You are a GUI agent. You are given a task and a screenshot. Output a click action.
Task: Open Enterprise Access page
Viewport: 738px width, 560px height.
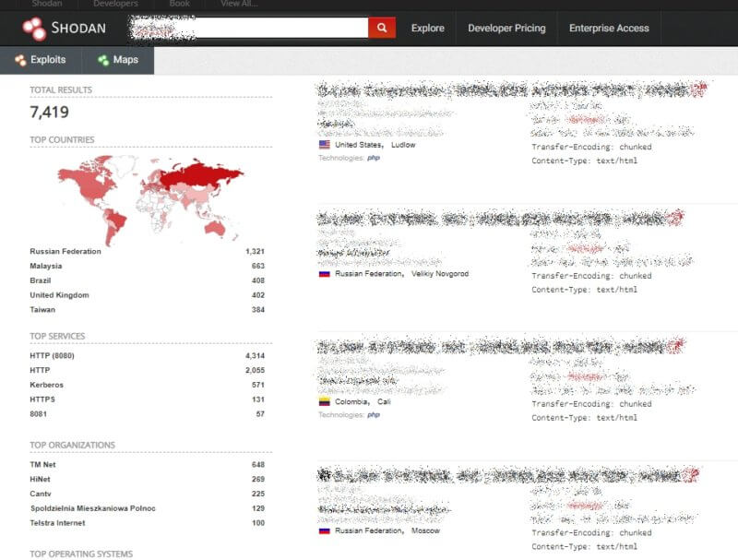609,29
